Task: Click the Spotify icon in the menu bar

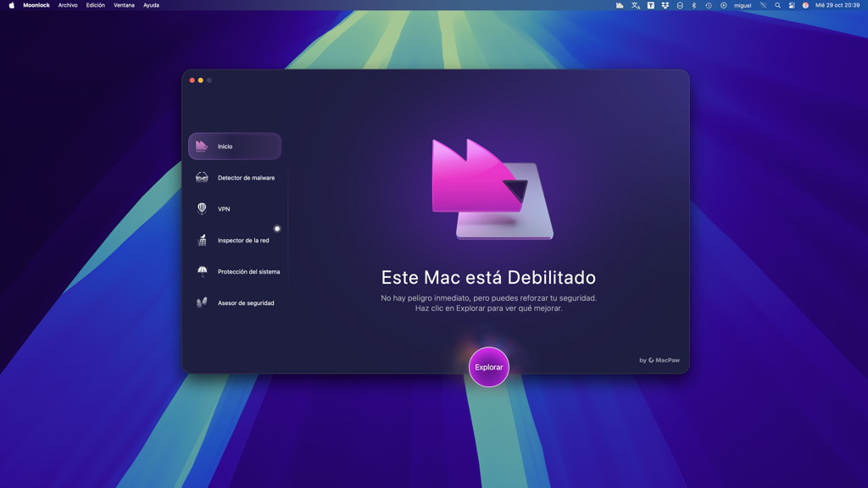Action: coord(723,5)
